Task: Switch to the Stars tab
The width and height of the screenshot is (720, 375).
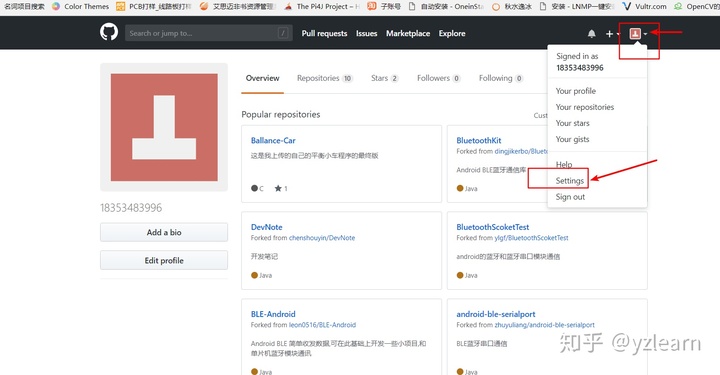Action: point(384,78)
